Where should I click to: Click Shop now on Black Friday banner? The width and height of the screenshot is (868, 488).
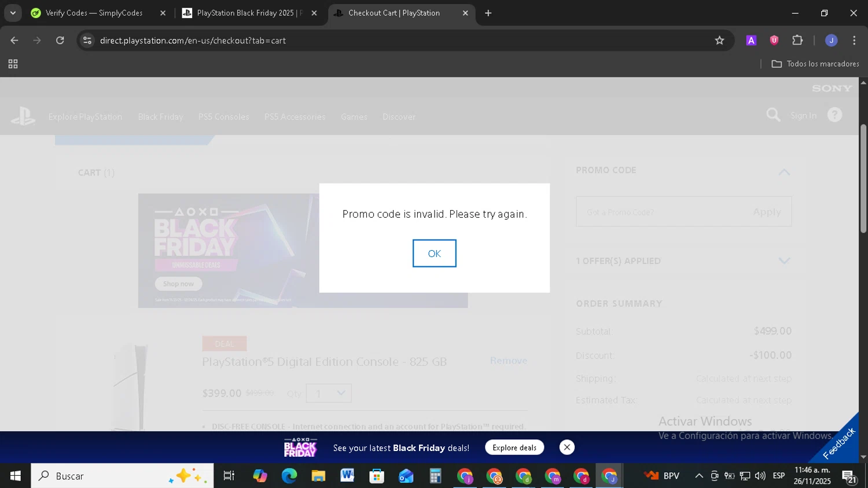[x=178, y=284]
